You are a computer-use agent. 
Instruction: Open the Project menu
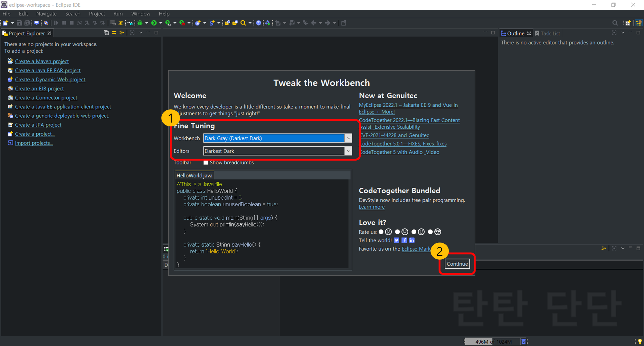coord(97,14)
